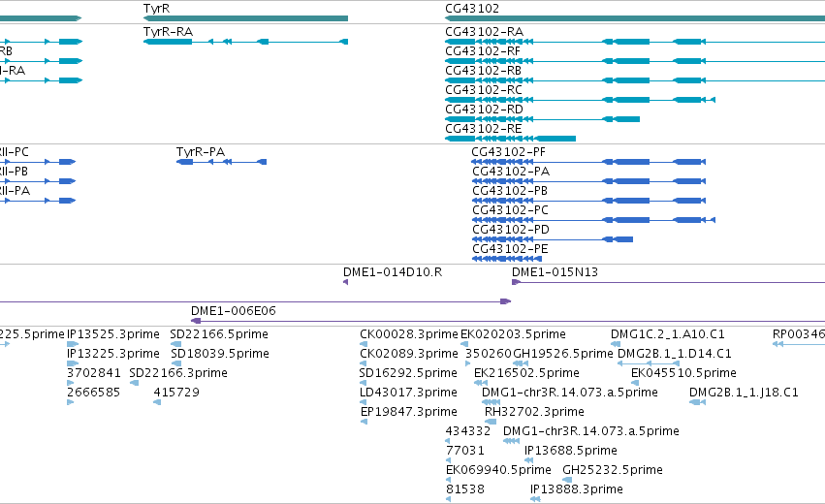Select the CG43102-RF transcript
Image resolution: width=825 pixels, height=504 pixels.
point(483,51)
